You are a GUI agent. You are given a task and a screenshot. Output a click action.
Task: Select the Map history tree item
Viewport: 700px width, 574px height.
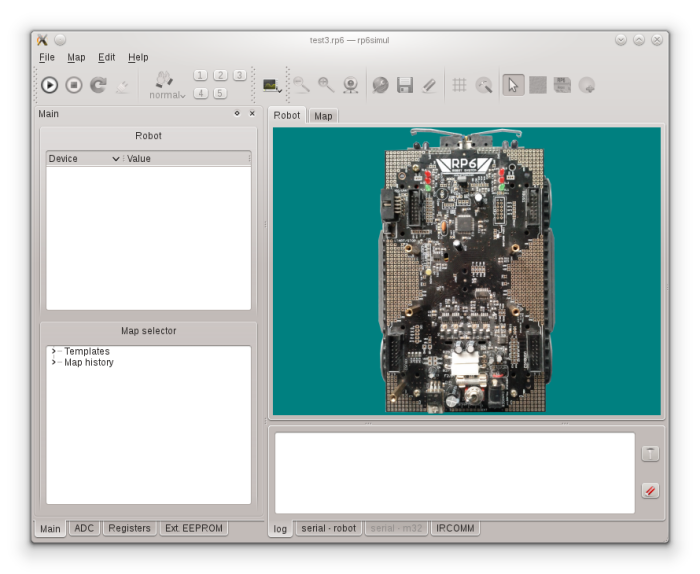[89, 362]
